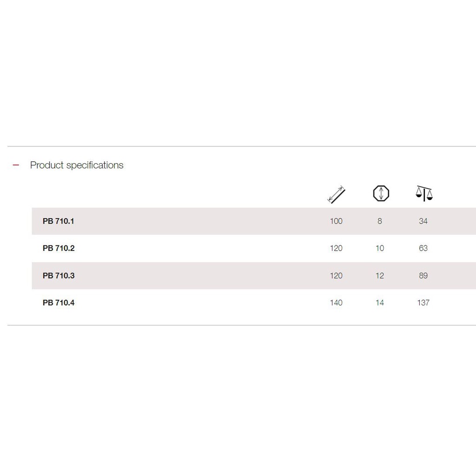Select product PB 710.3

(x=59, y=275)
